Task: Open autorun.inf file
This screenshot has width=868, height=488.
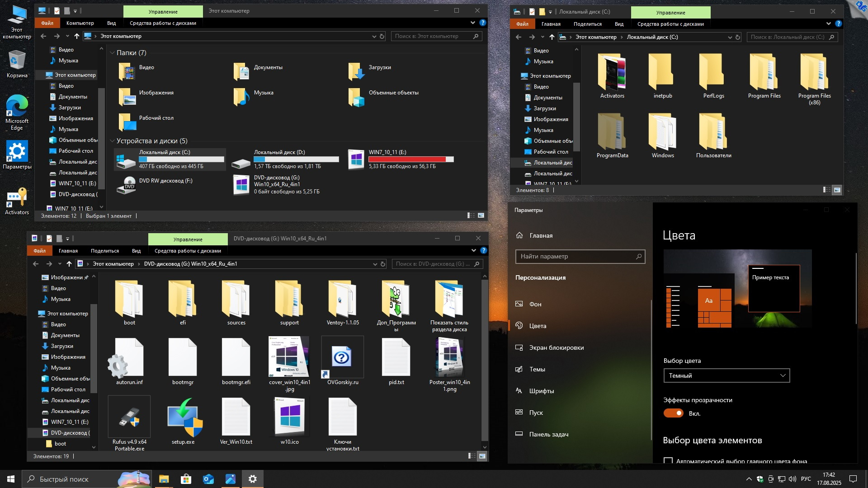Action: coord(129,358)
